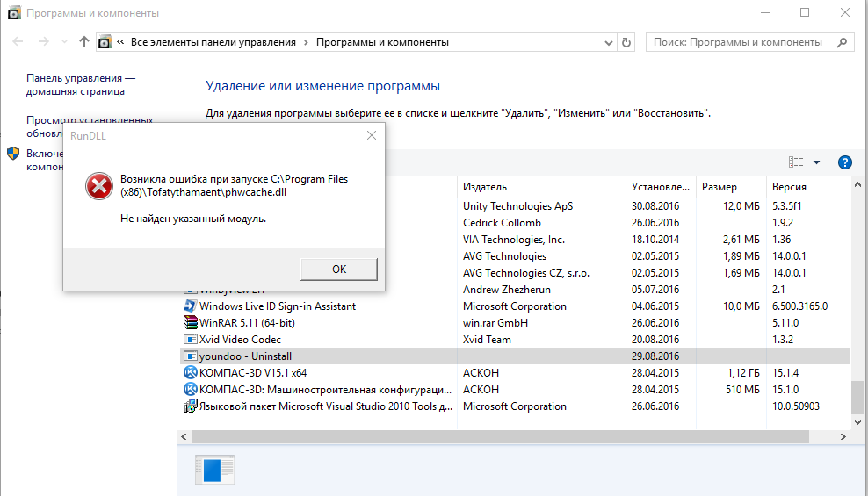The height and width of the screenshot is (496, 868).
Task: Open view options dropdown arrow
Action: (816, 162)
